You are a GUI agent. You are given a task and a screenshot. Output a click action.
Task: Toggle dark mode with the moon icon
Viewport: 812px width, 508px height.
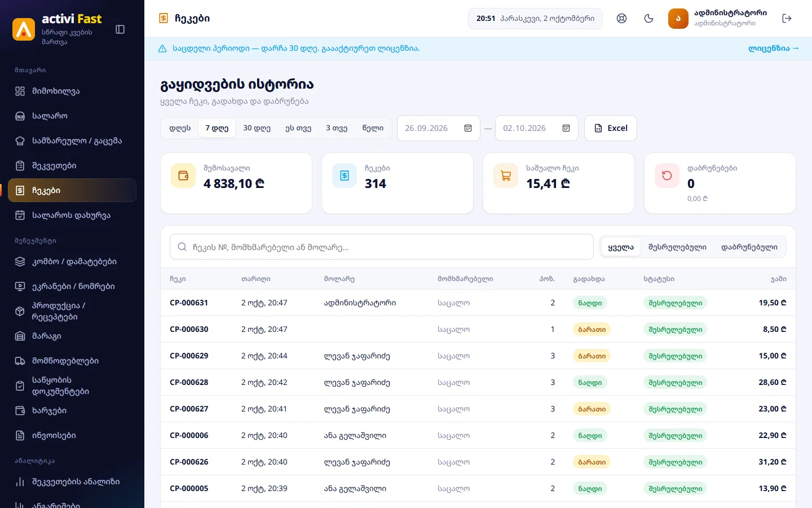coord(648,19)
